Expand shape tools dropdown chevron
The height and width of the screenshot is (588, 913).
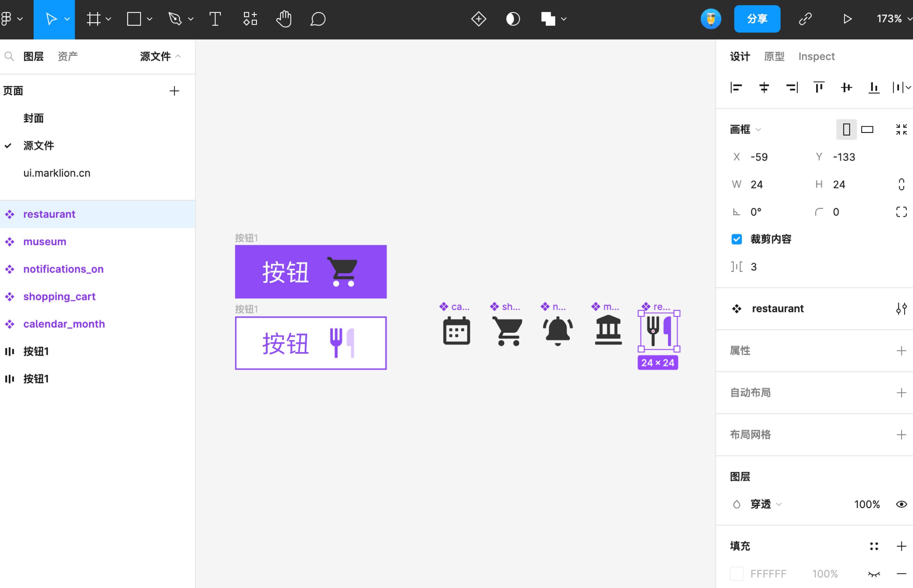(x=150, y=19)
